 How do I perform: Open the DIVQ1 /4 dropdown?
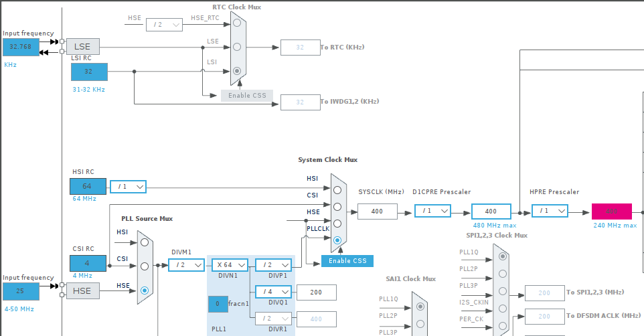pos(274,292)
